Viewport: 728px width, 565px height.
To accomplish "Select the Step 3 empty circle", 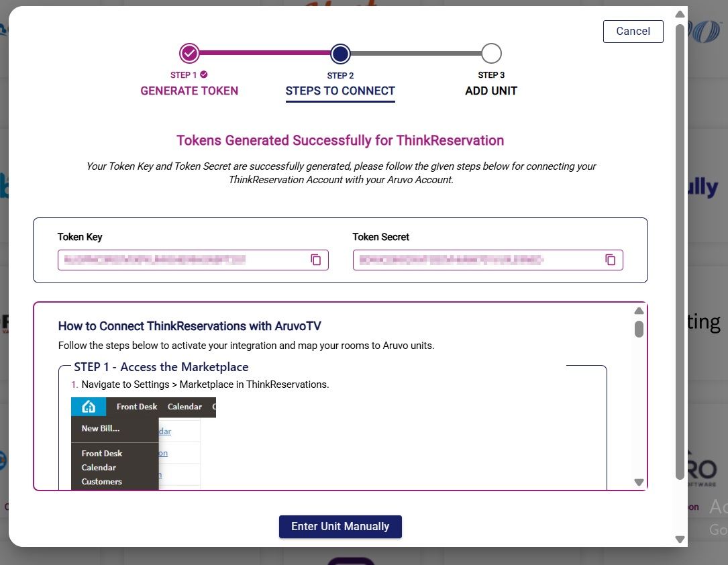I will pyautogui.click(x=491, y=54).
